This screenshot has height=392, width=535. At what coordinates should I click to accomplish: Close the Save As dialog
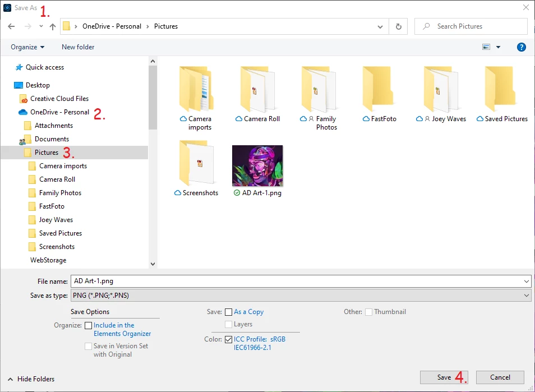click(x=526, y=7)
